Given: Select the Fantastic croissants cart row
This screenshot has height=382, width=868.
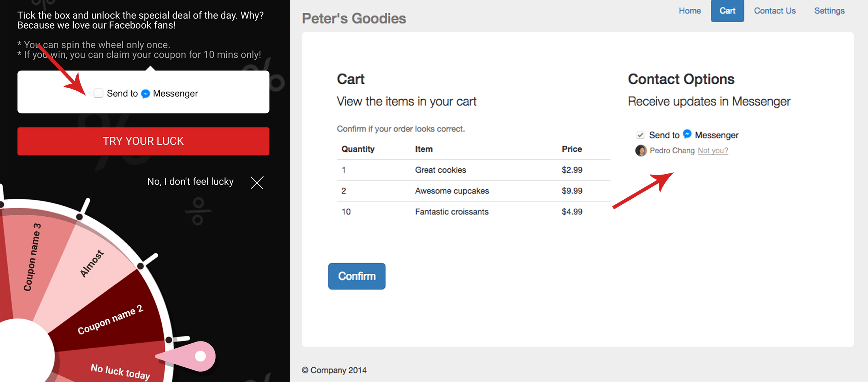Looking at the screenshot, I should click(451, 212).
